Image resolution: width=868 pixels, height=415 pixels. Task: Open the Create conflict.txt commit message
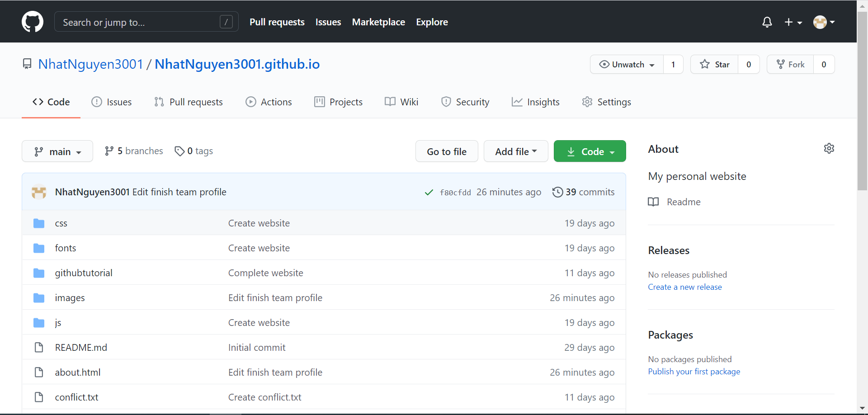[x=265, y=397]
